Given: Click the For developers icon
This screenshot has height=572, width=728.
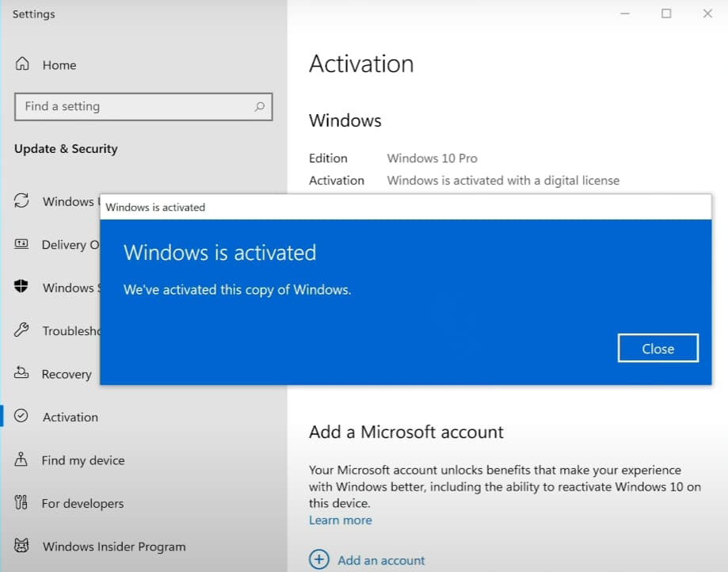Looking at the screenshot, I should point(22,503).
